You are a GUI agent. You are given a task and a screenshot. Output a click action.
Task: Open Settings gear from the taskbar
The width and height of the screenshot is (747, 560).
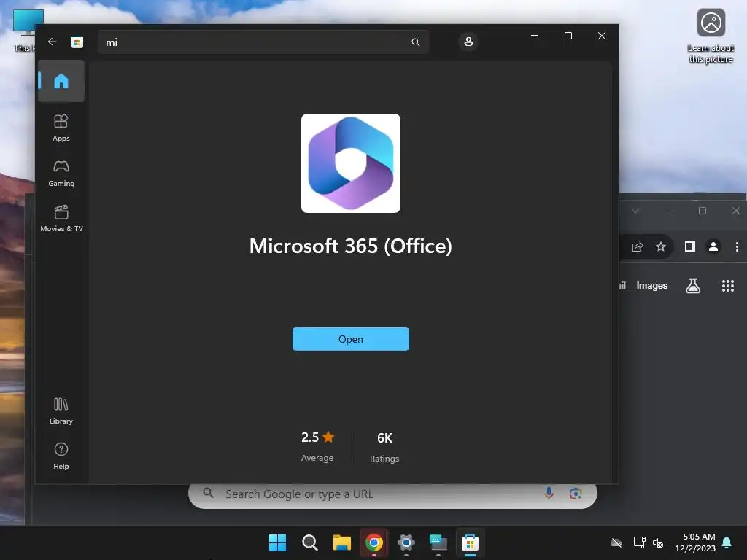tap(406, 542)
